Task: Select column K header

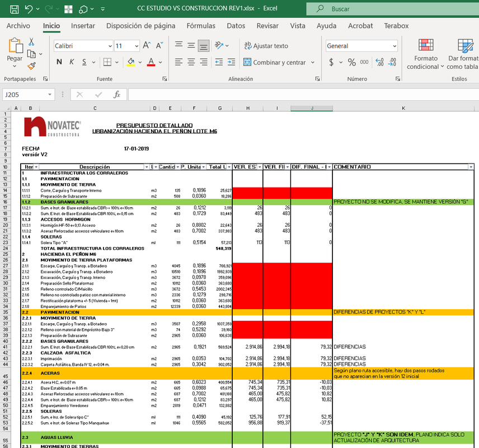Action: click(x=403, y=108)
